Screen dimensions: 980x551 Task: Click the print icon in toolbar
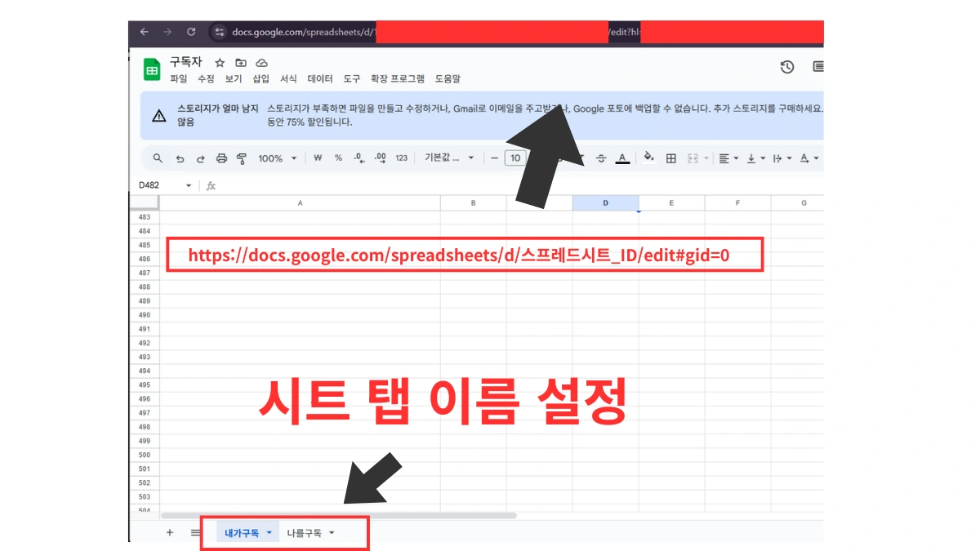pyautogui.click(x=221, y=158)
